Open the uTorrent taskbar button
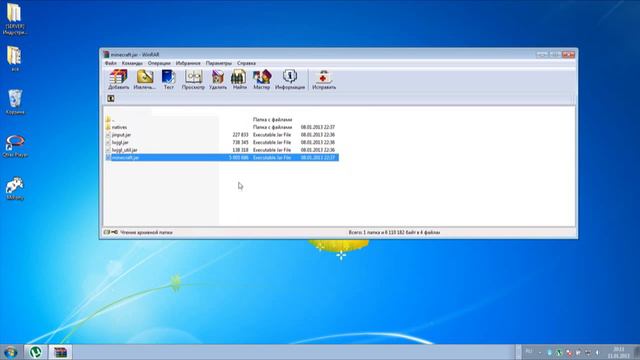640x360 pixels. point(36,352)
